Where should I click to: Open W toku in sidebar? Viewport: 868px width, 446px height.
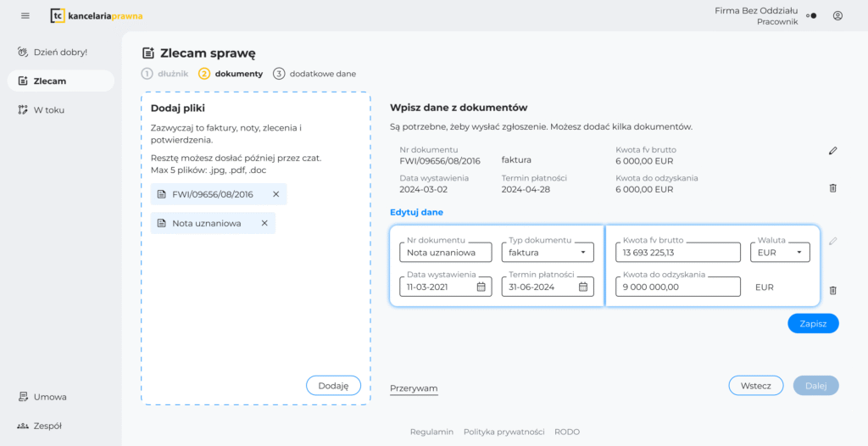48,109
